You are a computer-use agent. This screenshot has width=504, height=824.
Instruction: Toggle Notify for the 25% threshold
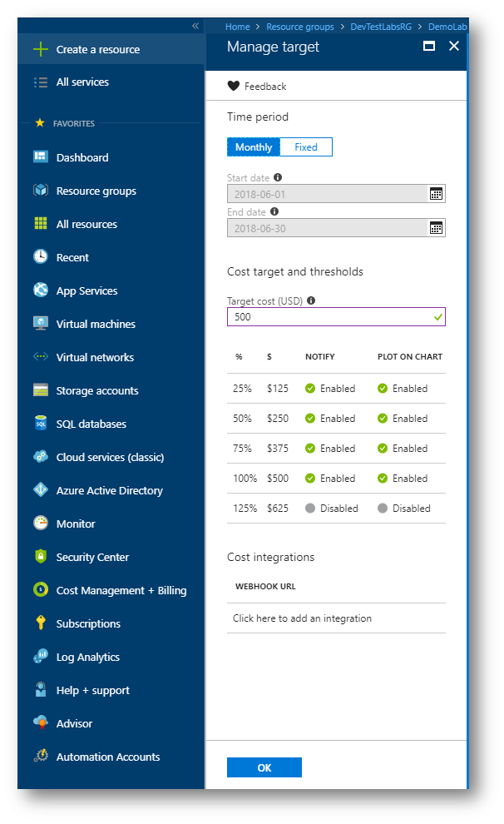tap(310, 389)
